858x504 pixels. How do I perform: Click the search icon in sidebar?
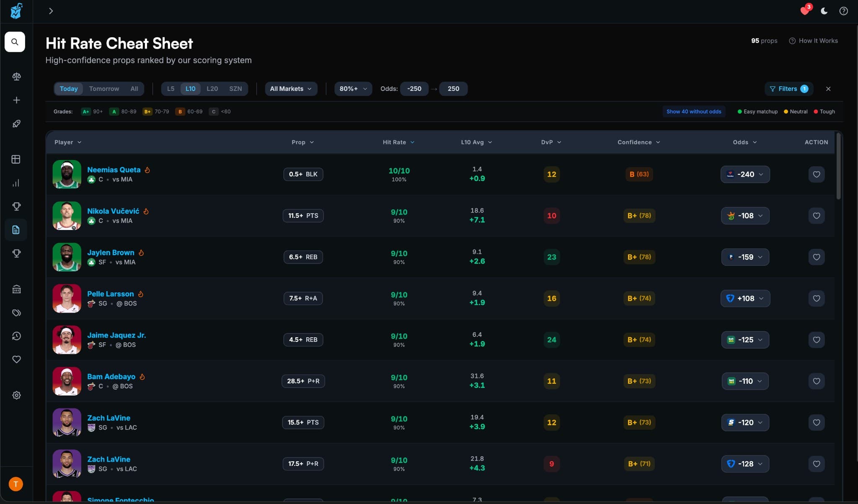tap(15, 42)
